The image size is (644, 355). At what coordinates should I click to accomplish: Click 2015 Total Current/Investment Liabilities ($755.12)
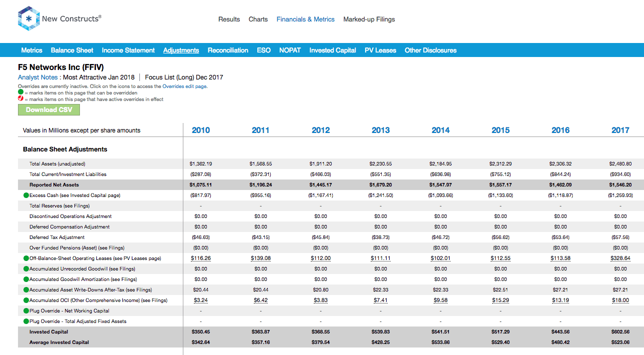501,174
